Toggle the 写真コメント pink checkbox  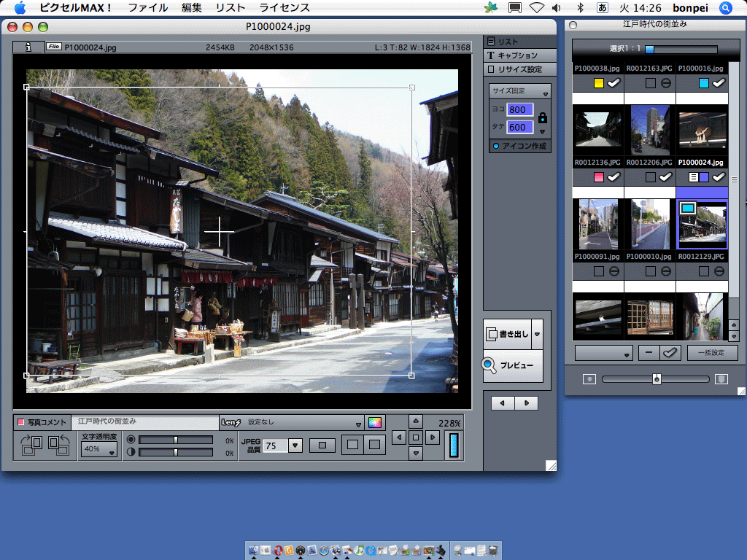(21, 422)
